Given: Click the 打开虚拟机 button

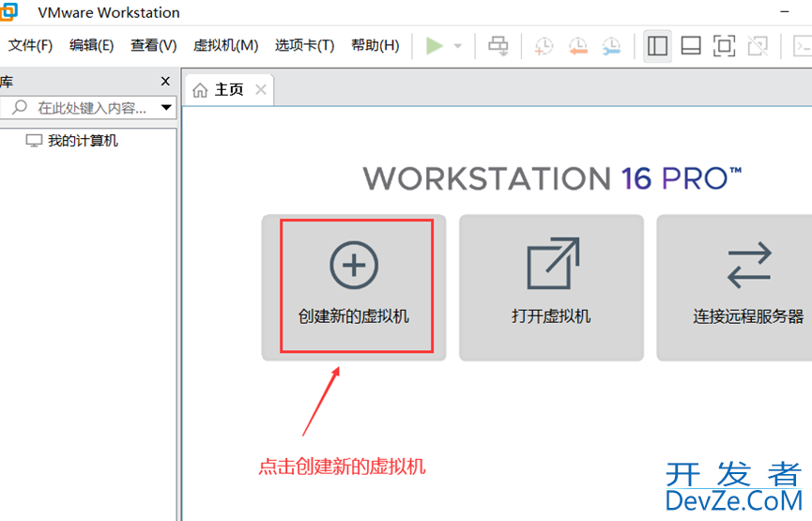Looking at the screenshot, I should 551,286.
